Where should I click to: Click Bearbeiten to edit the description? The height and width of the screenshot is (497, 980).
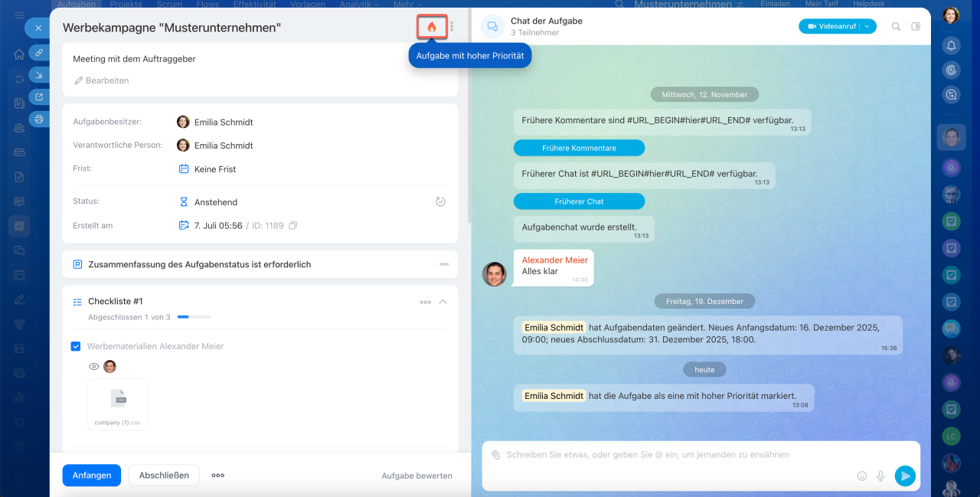coord(101,80)
